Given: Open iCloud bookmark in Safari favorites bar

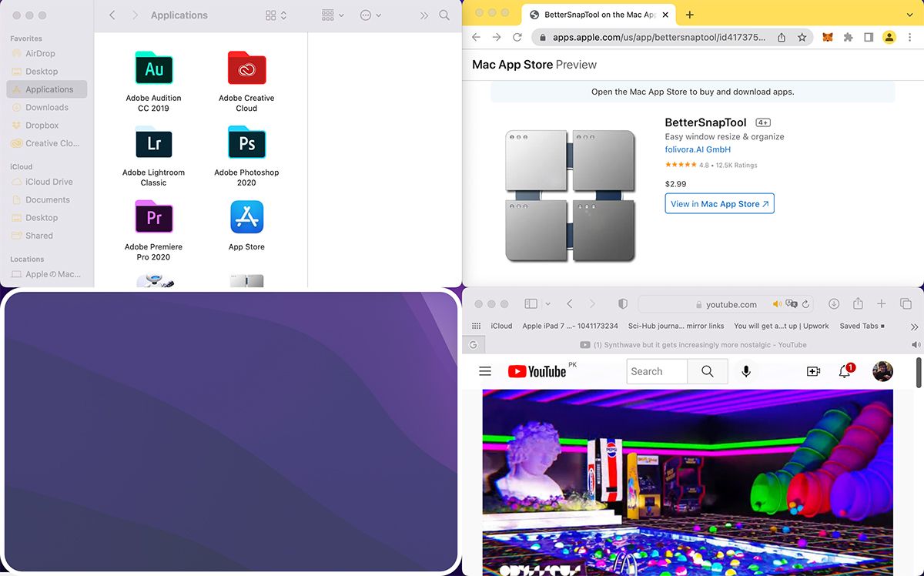Looking at the screenshot, I should click(x=501, y=326).
